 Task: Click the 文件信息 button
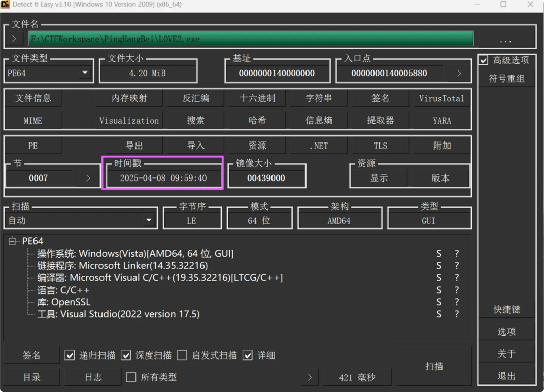pyautogui.click(x=33, y=98)
